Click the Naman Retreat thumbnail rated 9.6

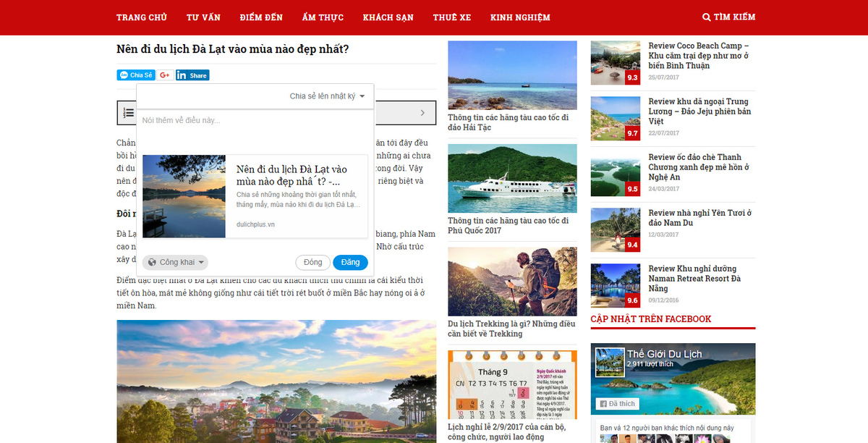pos(616,285)
